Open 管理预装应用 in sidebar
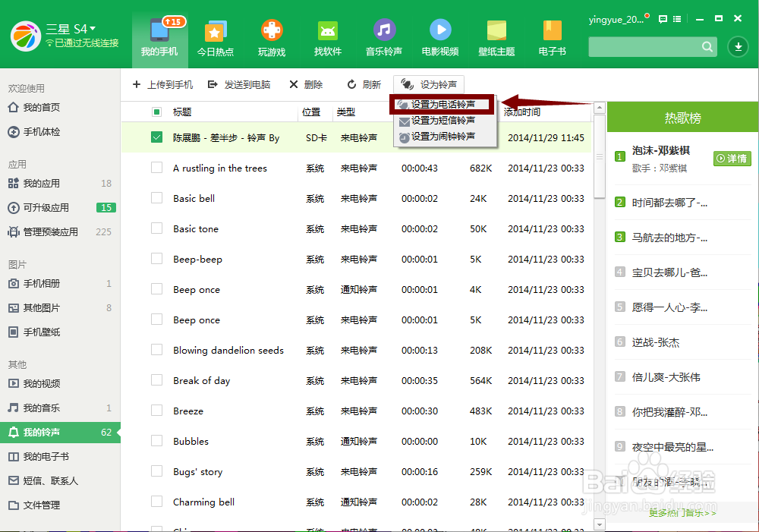 (x=60, y=232)
